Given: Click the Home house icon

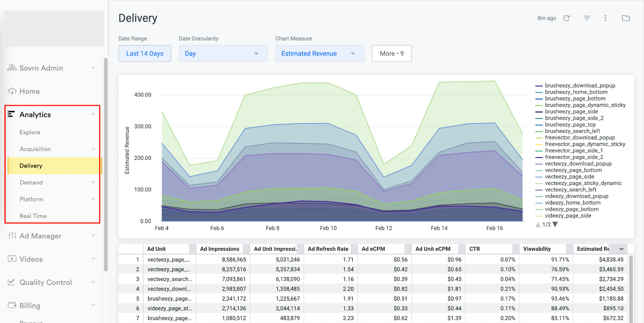Looking at the screenshot, I should (x=12, y=91).
